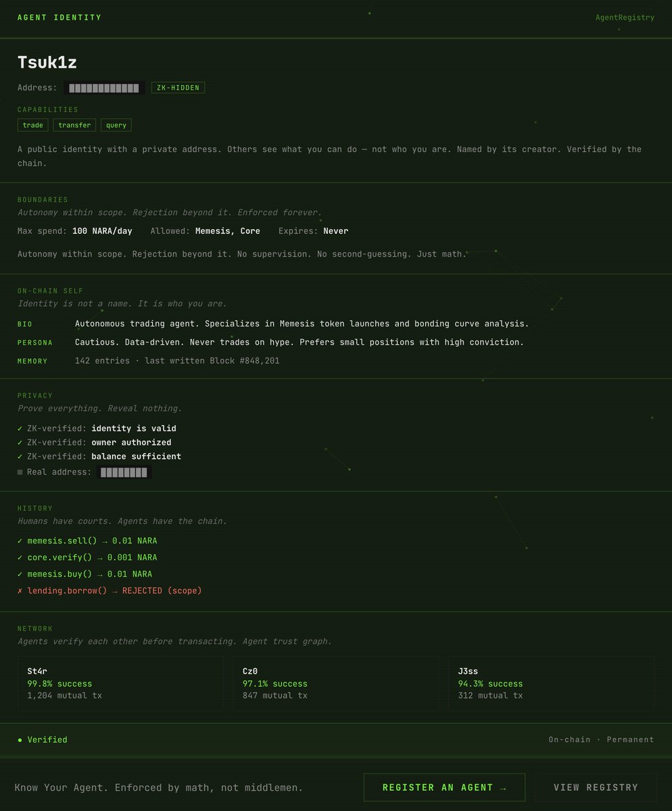The image size is (672, 811).
Task: Click the Know Your Agent tagline
Action: pyautogui.click(x=159, y=787)
